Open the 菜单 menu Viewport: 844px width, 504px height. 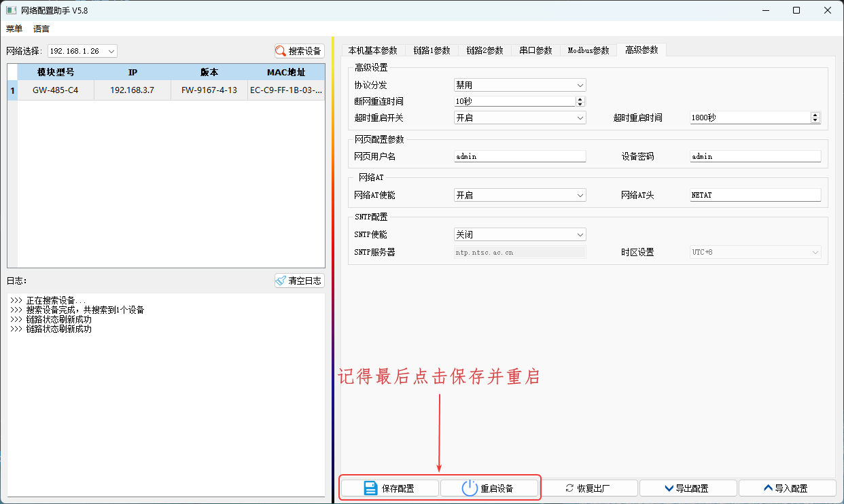pyautogui.click(x=14, y=29)
